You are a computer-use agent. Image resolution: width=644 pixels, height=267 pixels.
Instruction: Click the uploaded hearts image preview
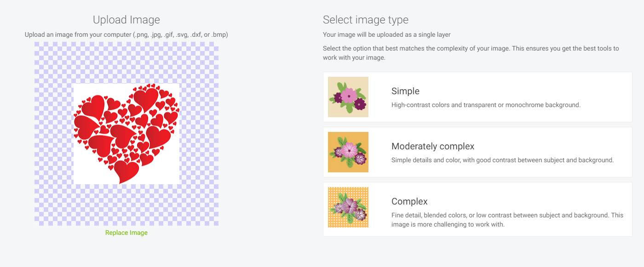pyautogui.click(x=126, y=134)
